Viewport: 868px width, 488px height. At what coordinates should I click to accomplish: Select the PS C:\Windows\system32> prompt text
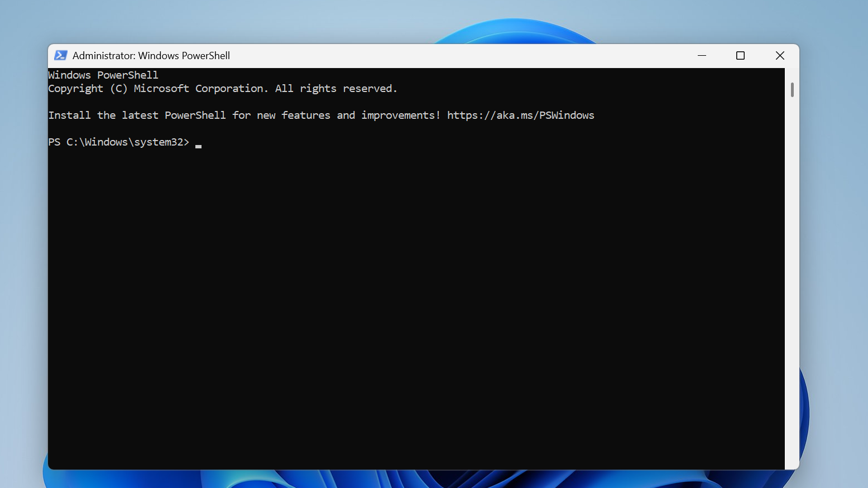pyautogui.click(x=119, y=142)
